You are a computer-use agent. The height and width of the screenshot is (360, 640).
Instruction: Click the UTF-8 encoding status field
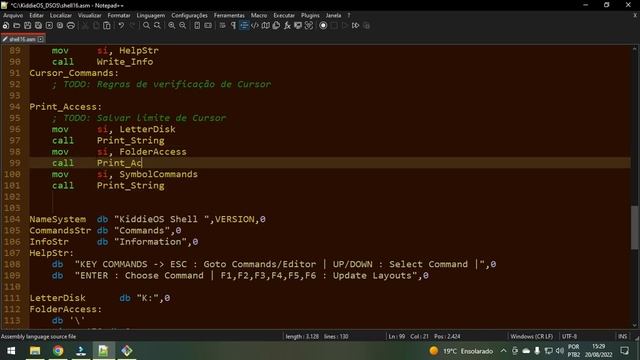569,336
